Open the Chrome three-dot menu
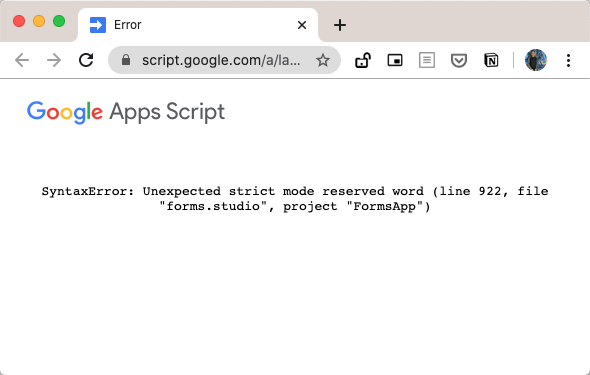The height and width of the screenshot is (375, 590). [x=568, y=60]
